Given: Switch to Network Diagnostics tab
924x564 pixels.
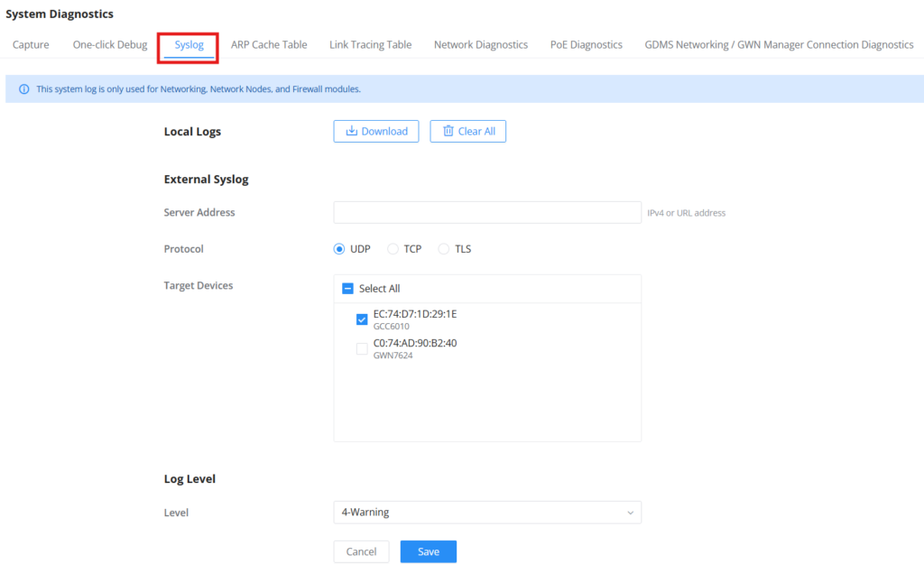Looking at the screenshot, I should click(481, 45).
